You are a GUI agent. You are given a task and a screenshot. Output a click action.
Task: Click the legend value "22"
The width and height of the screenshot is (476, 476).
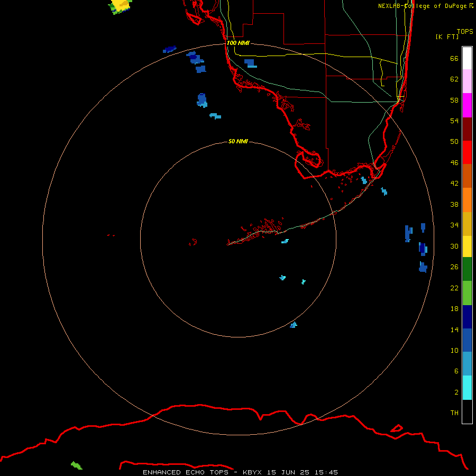(454, 288)
